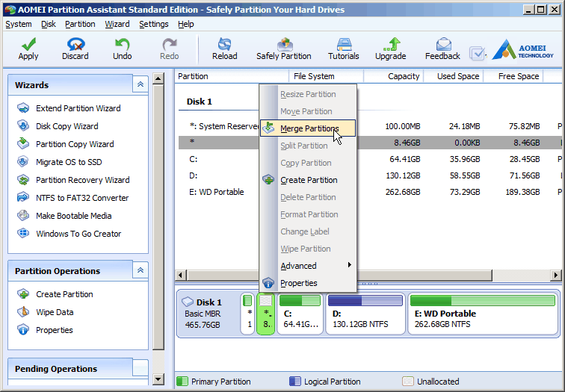565x392 pixels.
Task: Click the Redo arrow icon
Action: pyautogui.click(x=170, y=44)
